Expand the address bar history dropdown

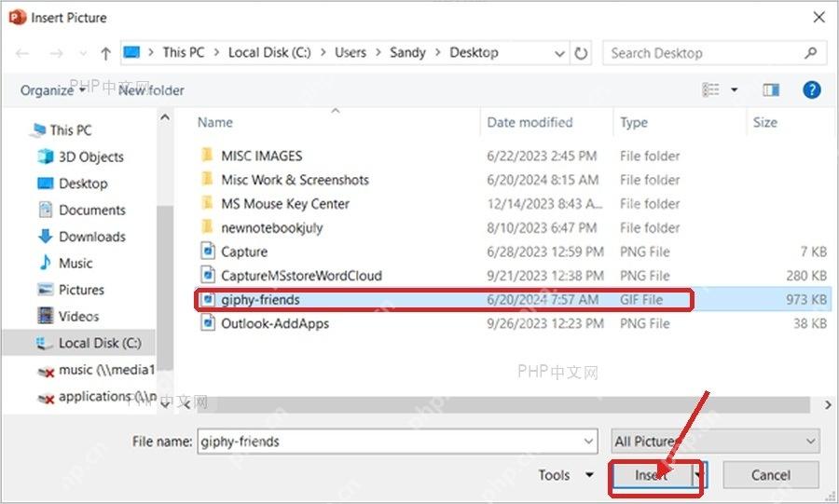coord(559,53)
